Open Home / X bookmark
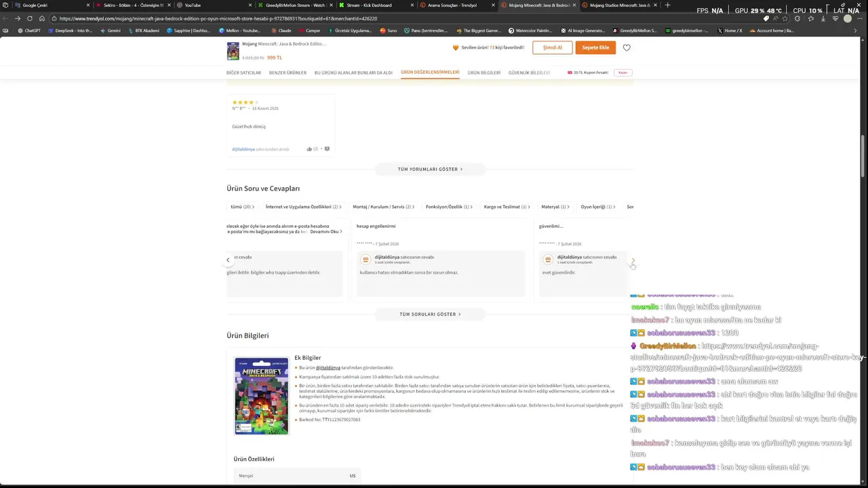The width and height of the screenshot is (868, 488). [x=730, y=30]
